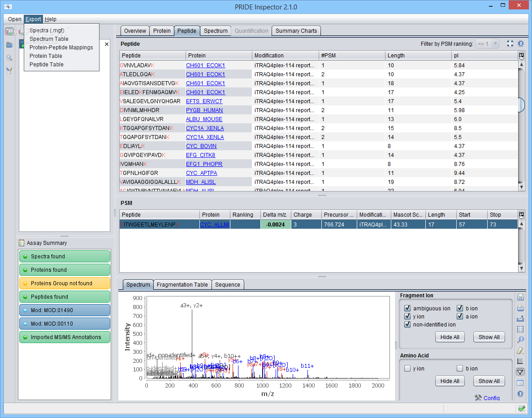The image size is (532, 418).
Task: Open column chooser icon of the Peptide table
Action: coord(522,55)
